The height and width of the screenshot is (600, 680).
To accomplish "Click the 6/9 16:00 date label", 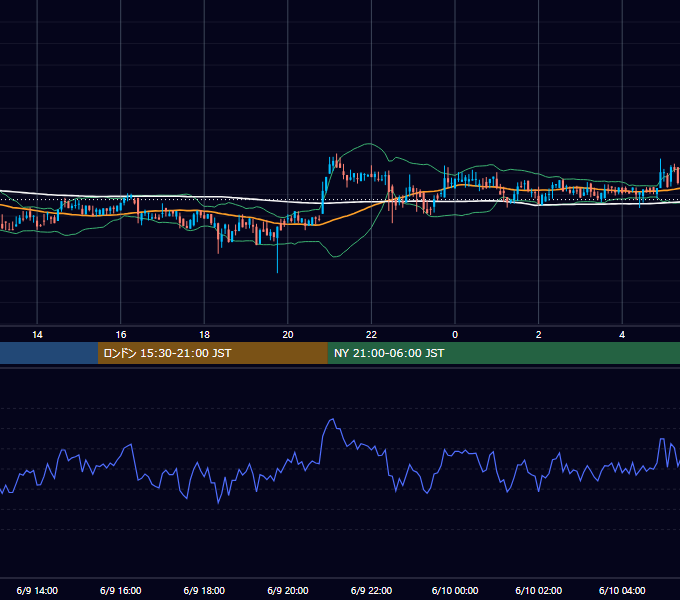I will (x=121, y=590).
